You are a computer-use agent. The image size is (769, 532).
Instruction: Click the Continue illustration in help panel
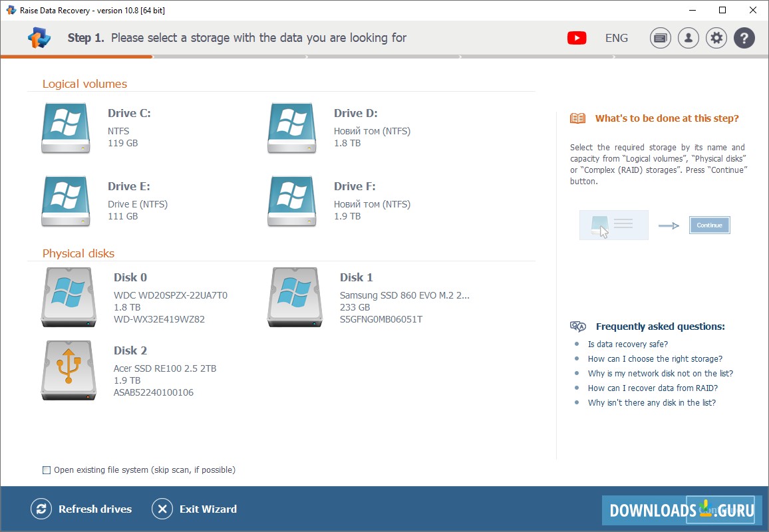(709, 225)
